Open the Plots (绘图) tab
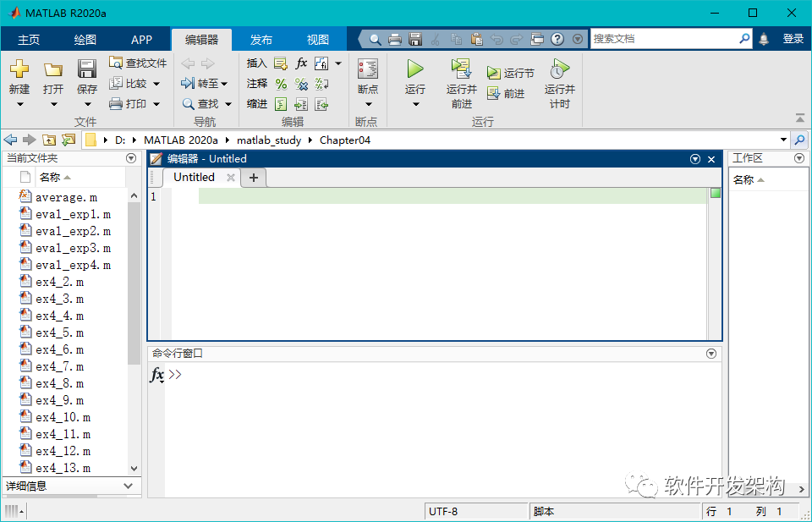Screen dimensions: 812x522 pyautogui.click(x=85, y=40)
